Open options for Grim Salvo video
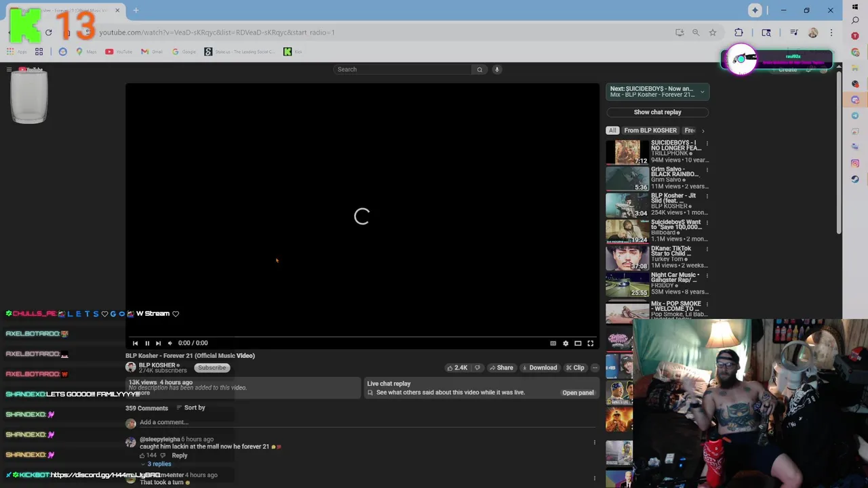Viewport: 868px width, 488px height. click(x=707, y=170)
